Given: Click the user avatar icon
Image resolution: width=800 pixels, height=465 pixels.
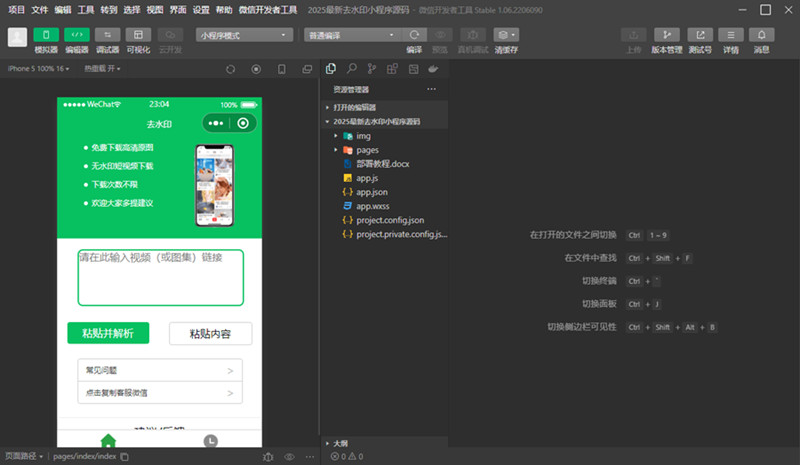Looking at the screenshot, I should 17,37.
